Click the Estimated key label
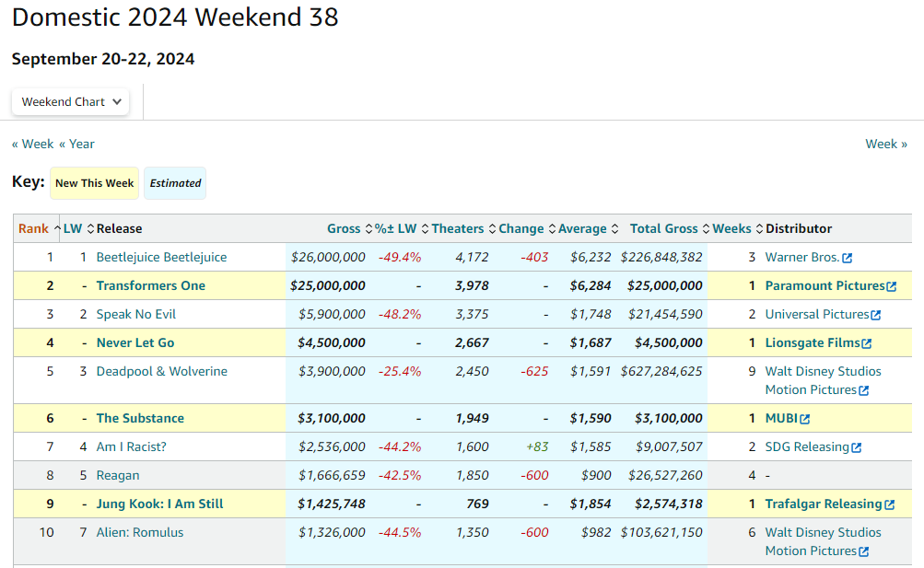The height and width of the screenshot is (568, 924). tap(175, 183)
